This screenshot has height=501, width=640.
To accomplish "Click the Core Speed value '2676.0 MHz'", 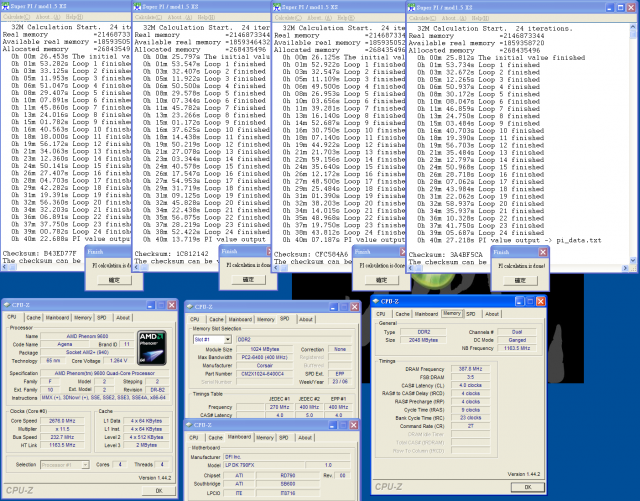I will coord(62,421).
